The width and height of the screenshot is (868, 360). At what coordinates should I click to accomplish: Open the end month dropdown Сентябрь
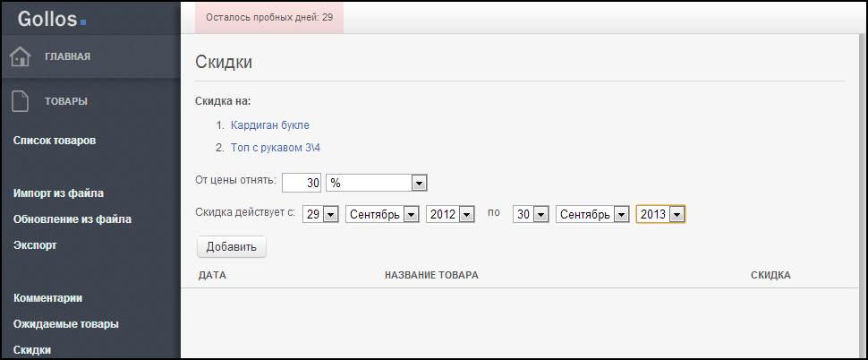point(592,214)
